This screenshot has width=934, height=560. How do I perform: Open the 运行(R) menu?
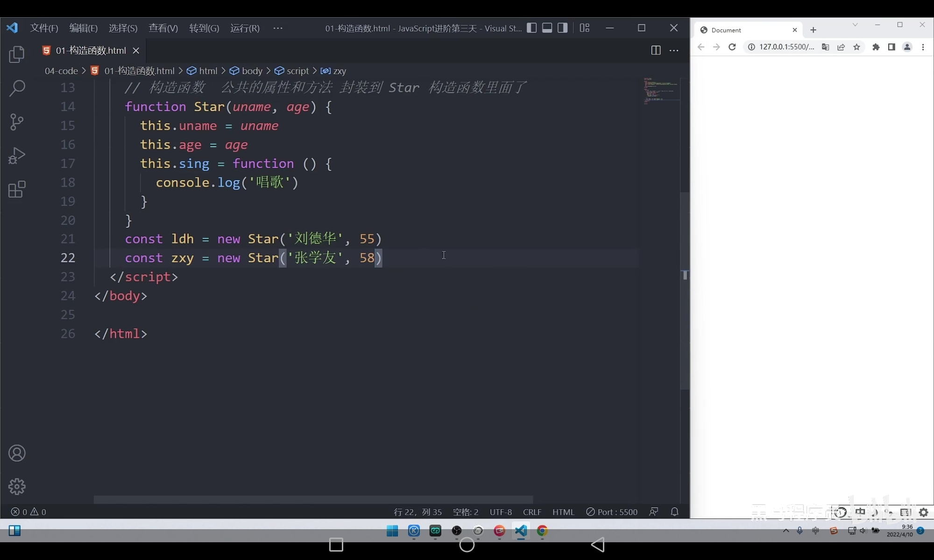(x=244, y=28)
